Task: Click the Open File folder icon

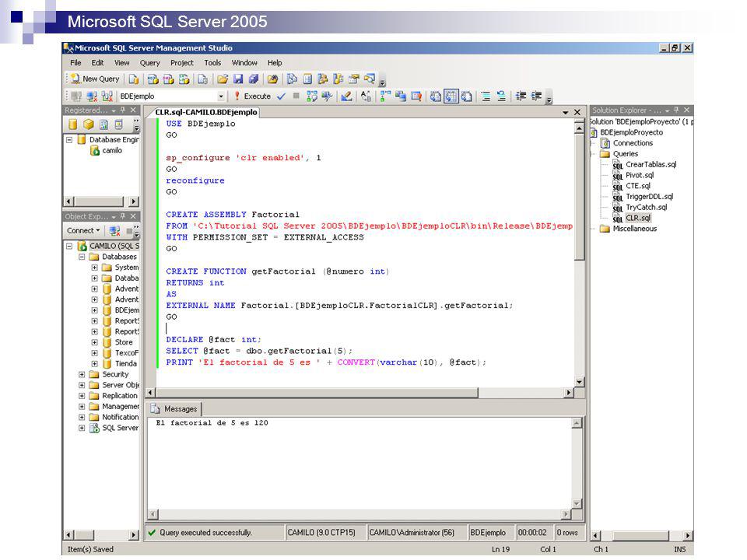Action: click(x=223, y=79)
